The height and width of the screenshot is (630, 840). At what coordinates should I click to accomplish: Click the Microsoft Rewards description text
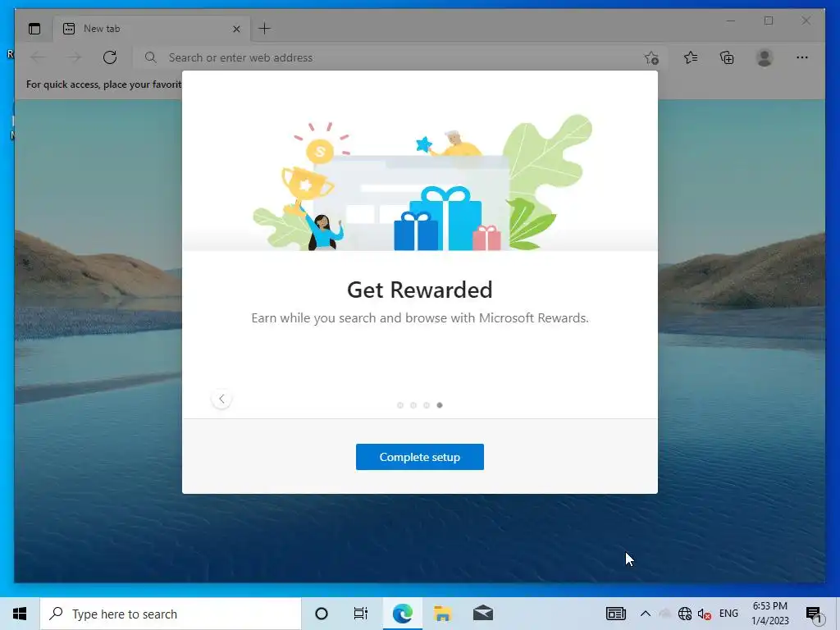[420, 317]
